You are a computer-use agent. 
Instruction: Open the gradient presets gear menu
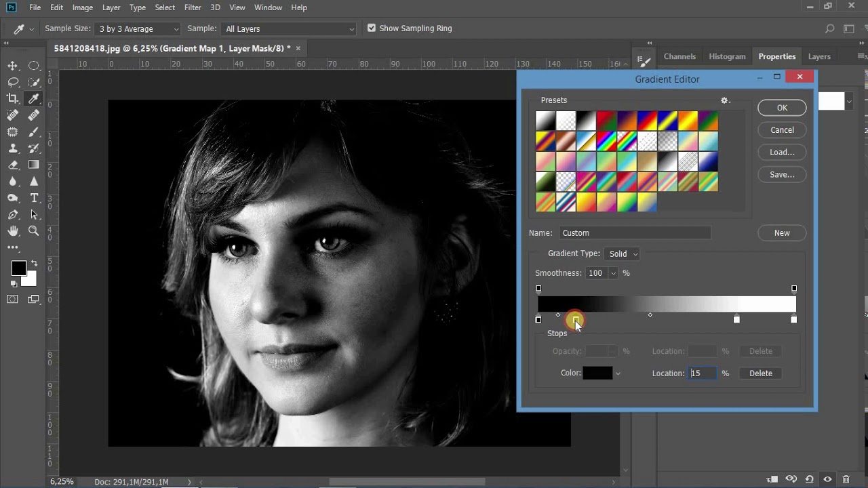pyautogui.click(x=725, y=100)
